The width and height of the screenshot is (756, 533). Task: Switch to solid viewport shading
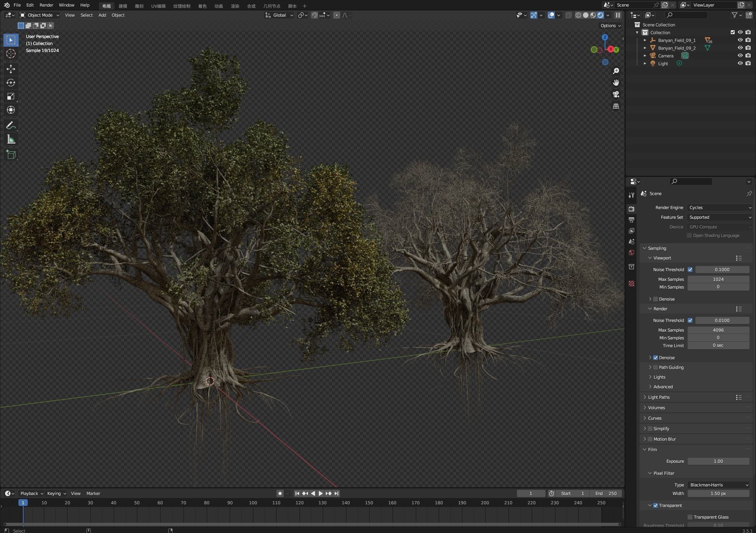[586, 15]
